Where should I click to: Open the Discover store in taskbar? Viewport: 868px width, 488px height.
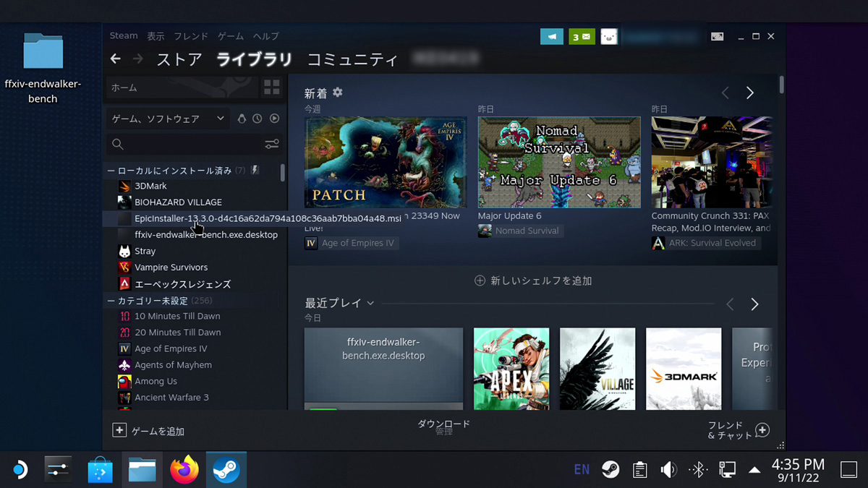pos(101,470)
